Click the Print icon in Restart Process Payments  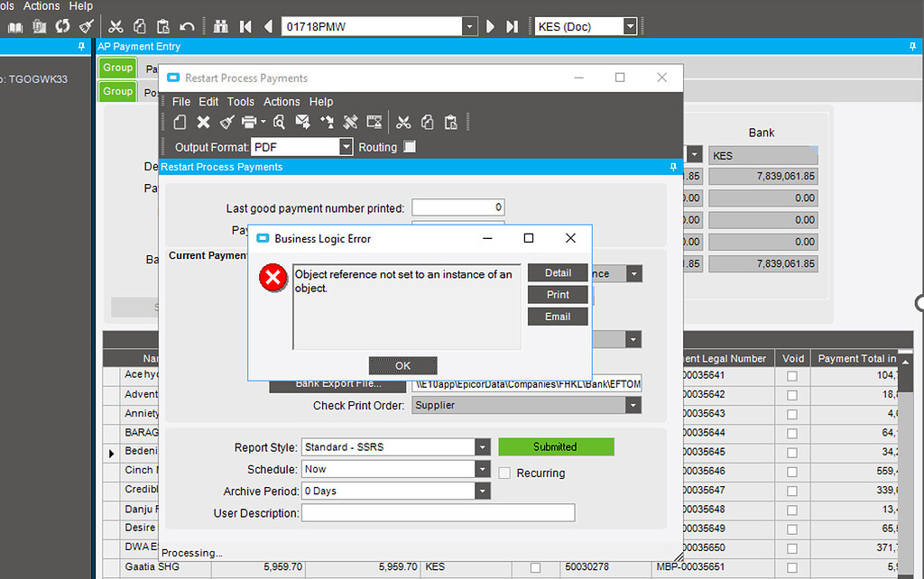pyautogui.click(x=251, y=122)
